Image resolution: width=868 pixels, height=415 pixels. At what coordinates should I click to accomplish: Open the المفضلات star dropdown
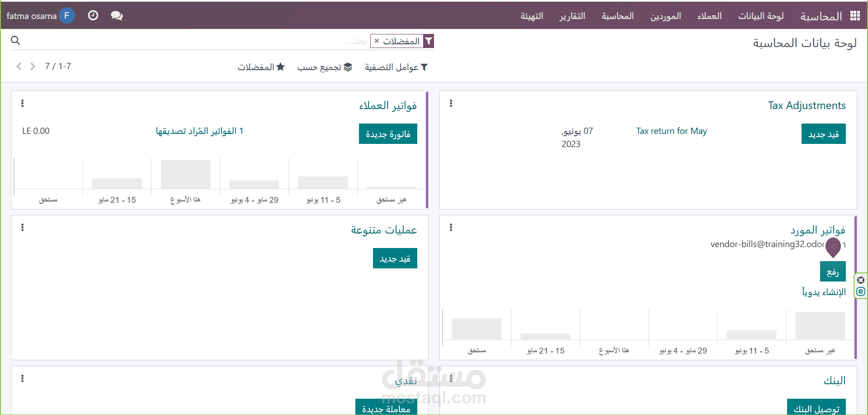(261, 67)
